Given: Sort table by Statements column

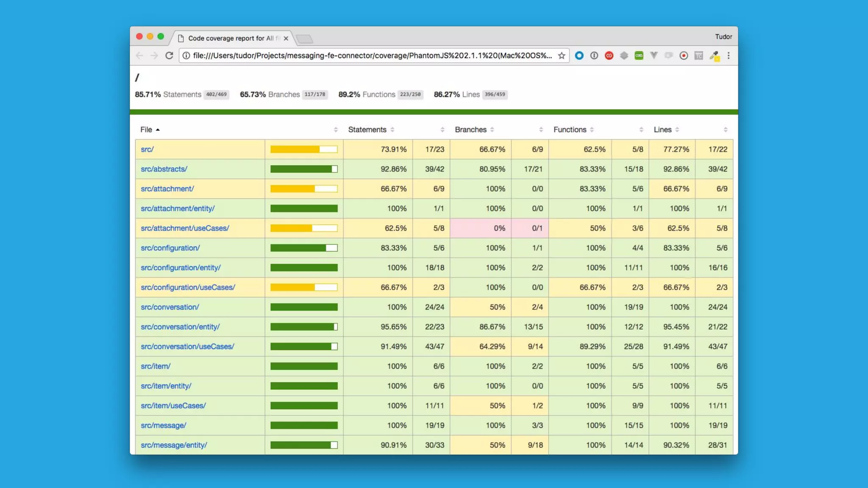Looking at the screenshot, I should pyautogui.click(x=367, y=130).
